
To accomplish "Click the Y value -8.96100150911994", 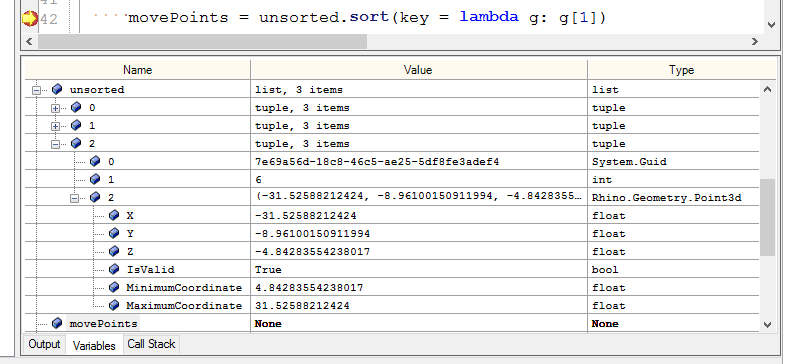I will coord(312,234).
